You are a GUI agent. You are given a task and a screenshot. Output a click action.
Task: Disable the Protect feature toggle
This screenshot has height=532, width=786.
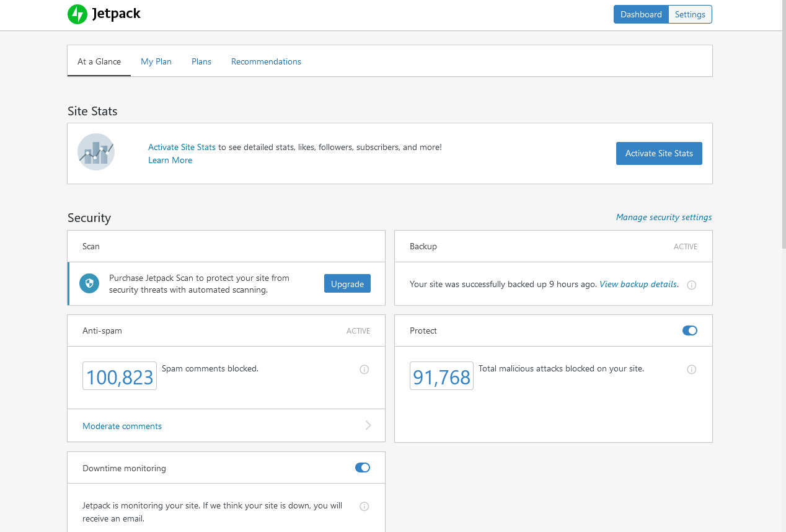(689, 330)
